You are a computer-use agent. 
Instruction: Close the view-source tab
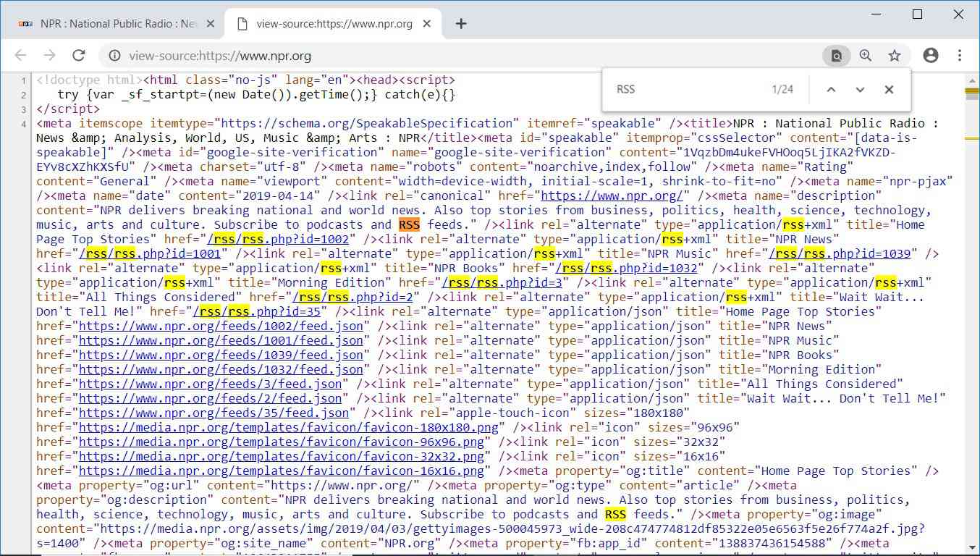(x=427, y=24)
